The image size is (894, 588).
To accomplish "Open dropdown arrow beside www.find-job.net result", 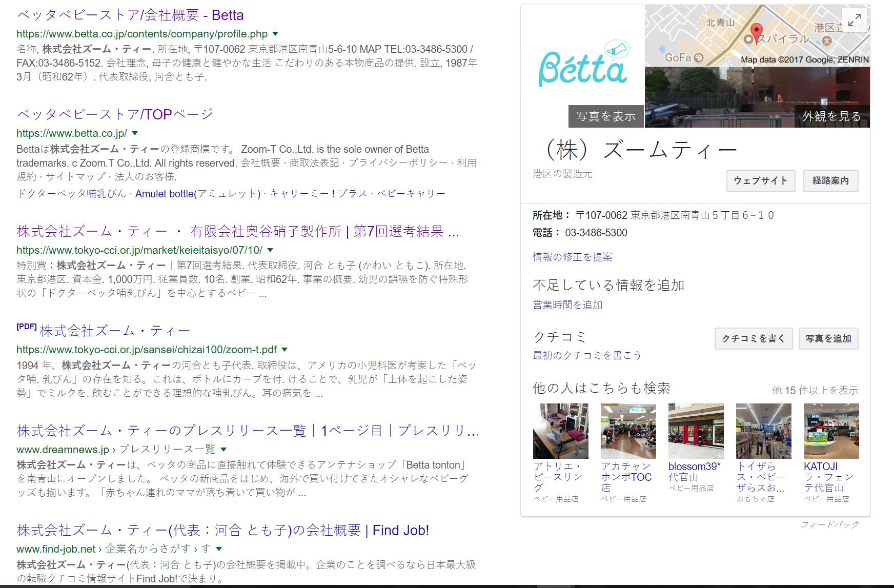I will point(219,549).
